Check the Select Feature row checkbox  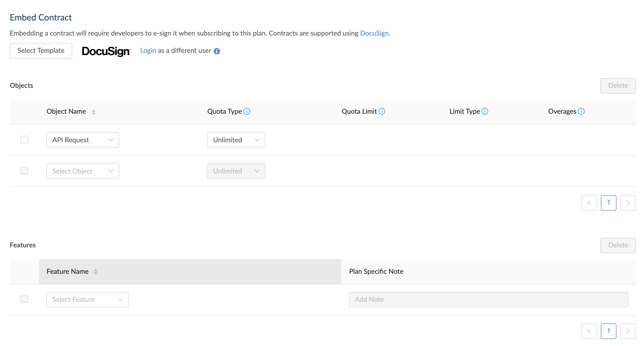tap(24, 299)
